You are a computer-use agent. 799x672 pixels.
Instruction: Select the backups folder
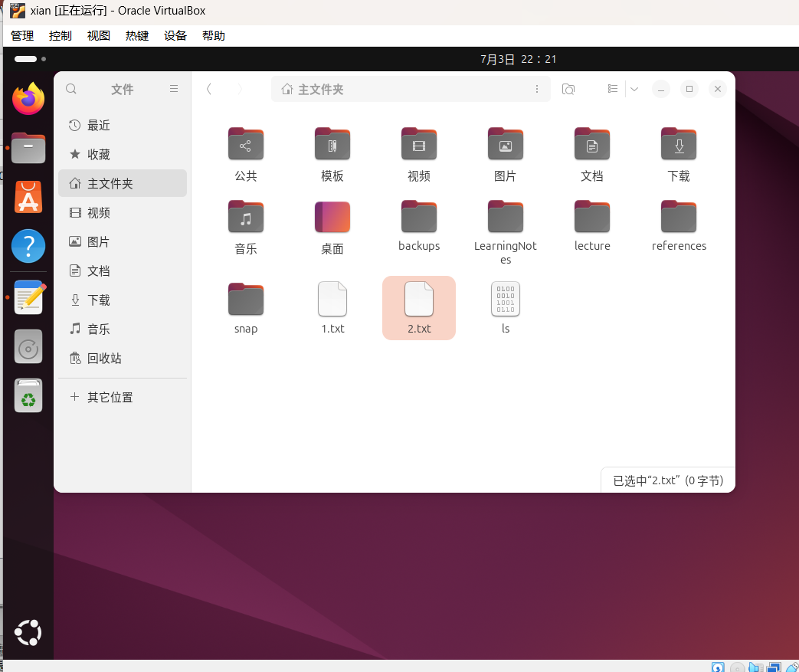[419, 226]
